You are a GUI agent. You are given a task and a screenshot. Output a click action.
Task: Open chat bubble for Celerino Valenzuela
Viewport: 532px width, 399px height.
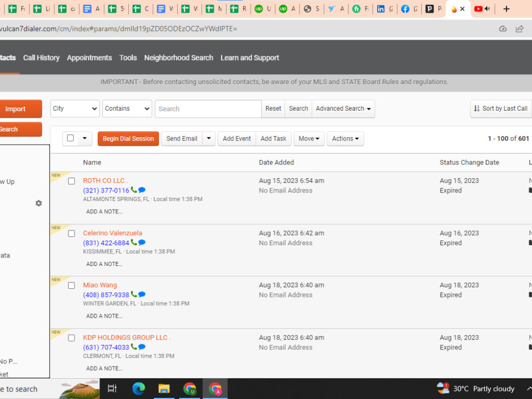(x=142, y=243)
